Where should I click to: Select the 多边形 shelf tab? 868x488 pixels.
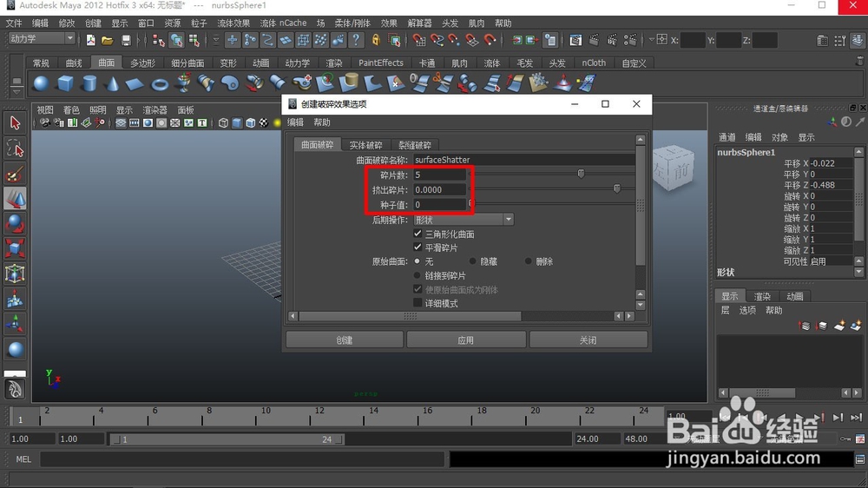tap(142, 63)
